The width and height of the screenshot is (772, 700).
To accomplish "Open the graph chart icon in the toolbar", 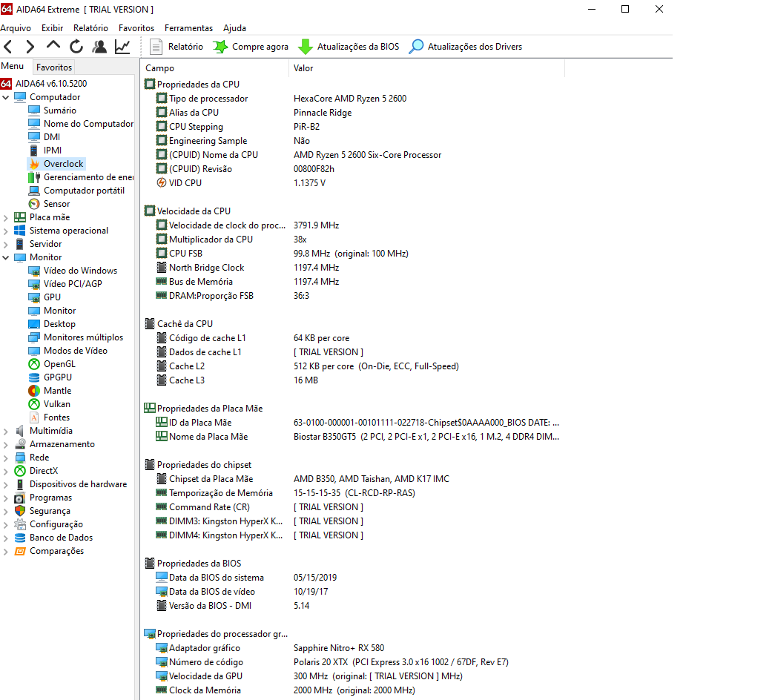I will pyautogui.click(x=122, y=47).
